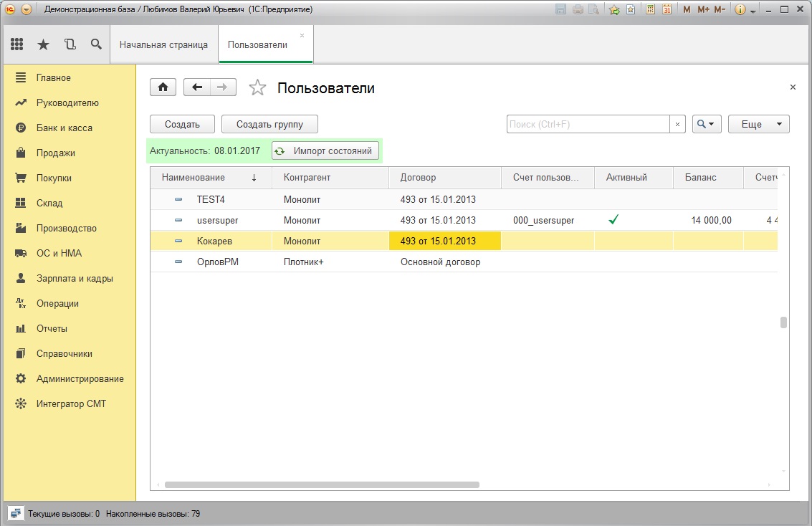
Task: Click the magnifier search icon in the tool panel
Action: [x=96, y=44]
